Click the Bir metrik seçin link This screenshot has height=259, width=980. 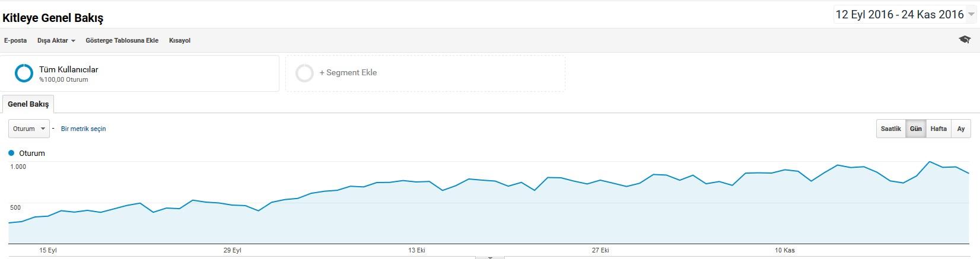(x=84, y=129)
